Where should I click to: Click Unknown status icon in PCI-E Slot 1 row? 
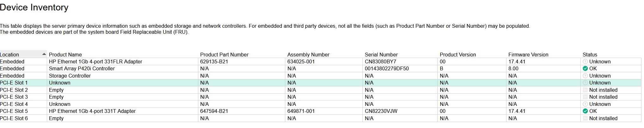[585, 83]
